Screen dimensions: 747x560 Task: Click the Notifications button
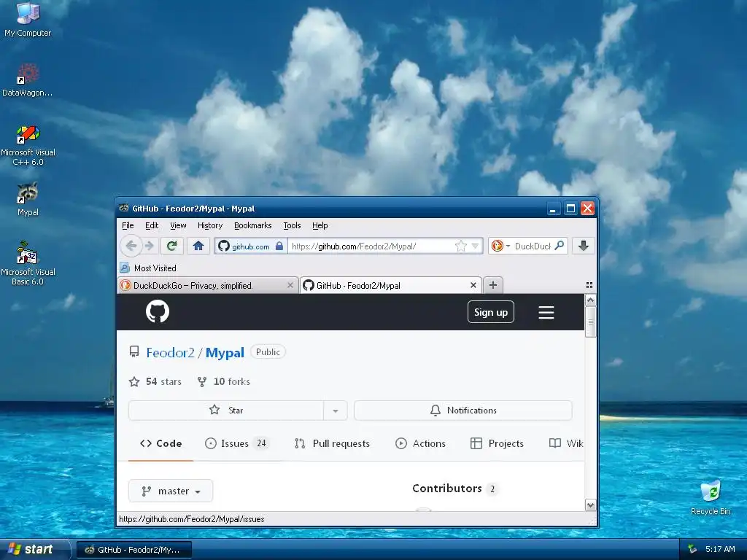click(463, 411)
